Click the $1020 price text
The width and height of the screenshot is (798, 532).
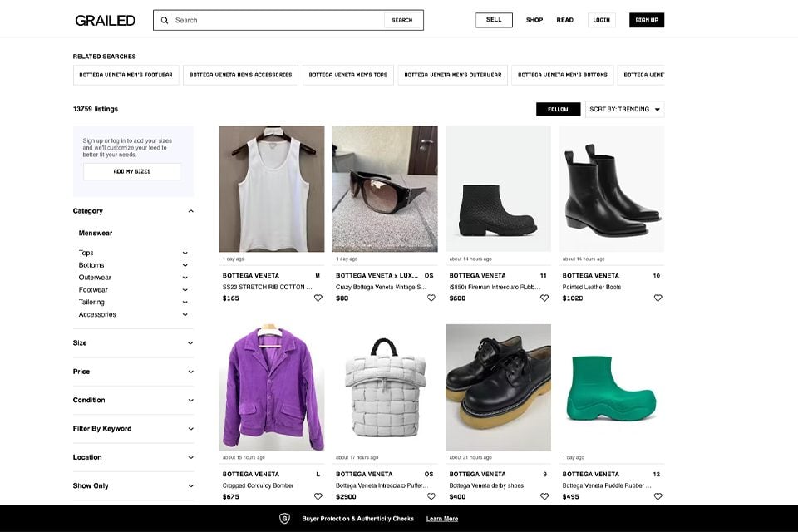tap(573, 298)
